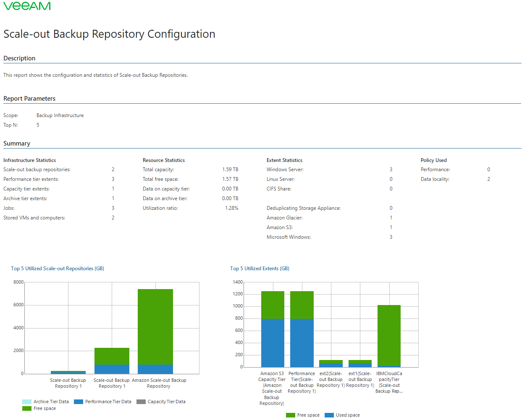This screenshot has height=420, width=522.
Task: Click the small first Scale-out Backup Repository 1 bar
Action: pos(68,372)
